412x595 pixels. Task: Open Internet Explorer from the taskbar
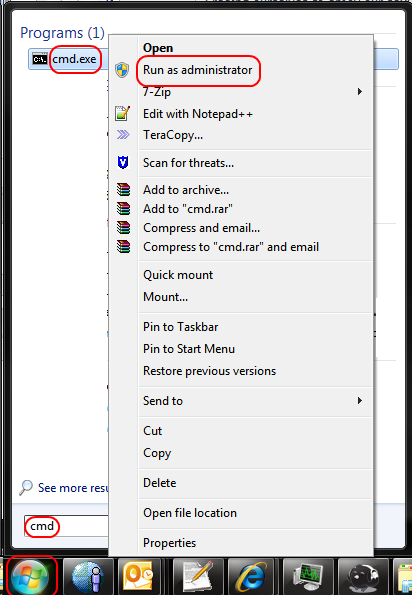(252, 577)
